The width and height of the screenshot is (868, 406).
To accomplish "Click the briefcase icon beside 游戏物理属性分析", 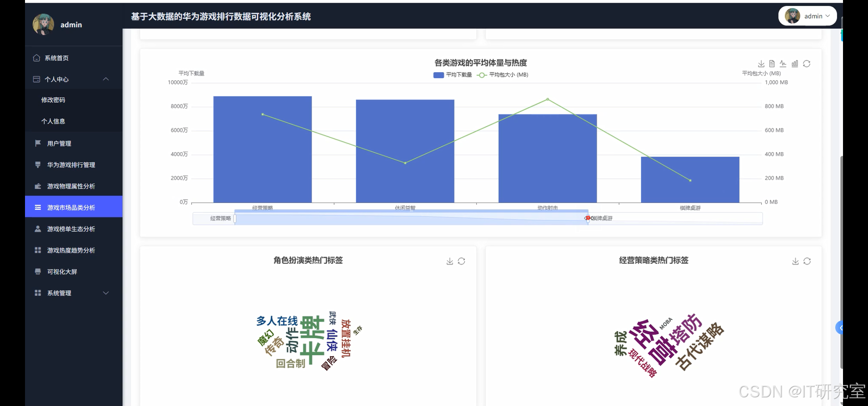I will [38, 186].
